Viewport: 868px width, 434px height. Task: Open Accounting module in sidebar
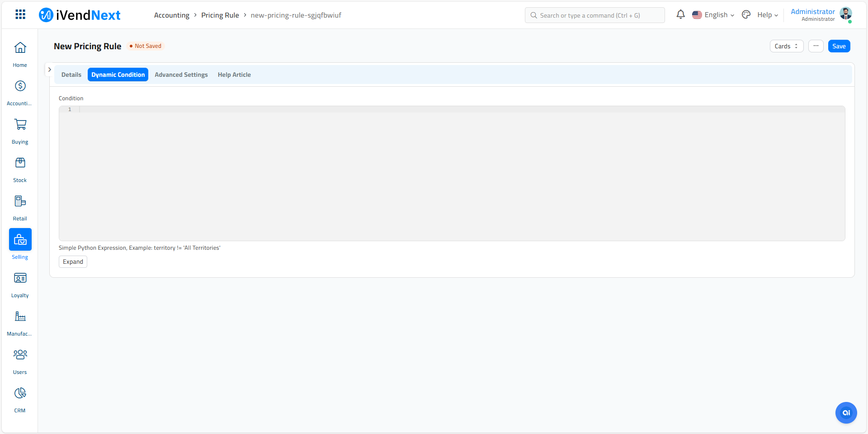click(x=20, y=93)
